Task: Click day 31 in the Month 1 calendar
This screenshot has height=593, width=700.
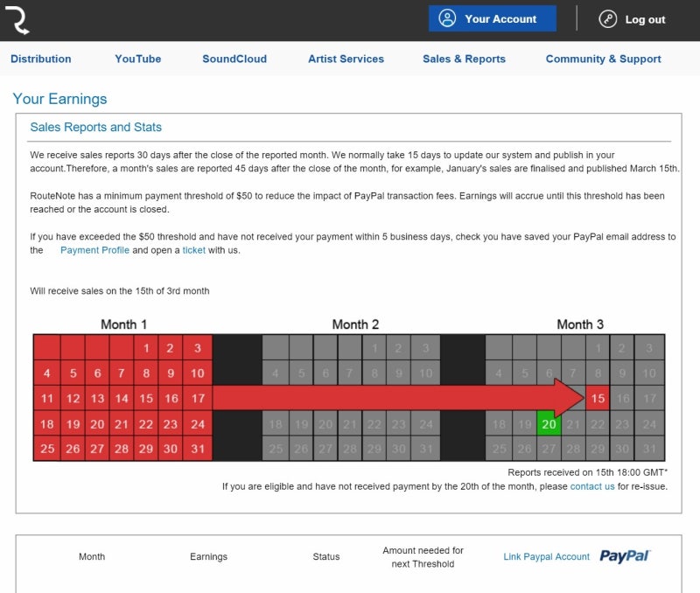Action: click(198, 449)
